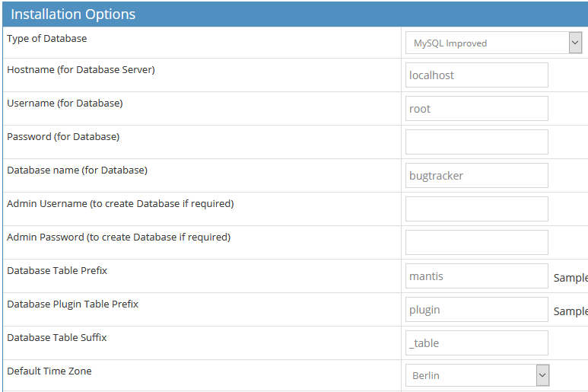588x392 pixels.
Task: Click the empty Admin Username field
Action: (x=477, y=209)
